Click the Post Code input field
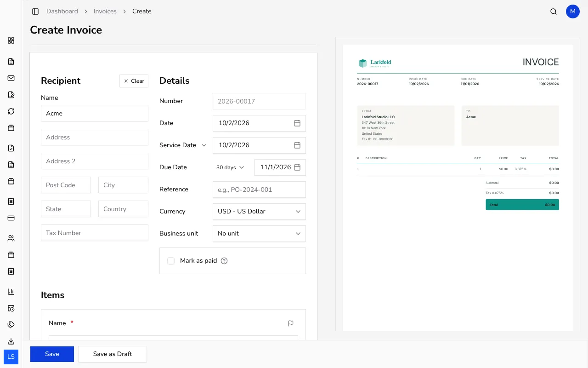 (x=66, y=185)
